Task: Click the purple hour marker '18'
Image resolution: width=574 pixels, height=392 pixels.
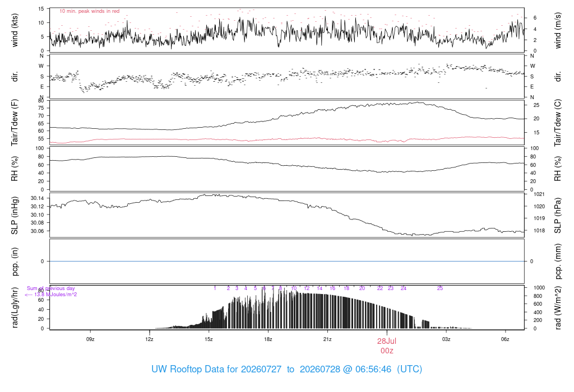Action: tap(346, 288)
